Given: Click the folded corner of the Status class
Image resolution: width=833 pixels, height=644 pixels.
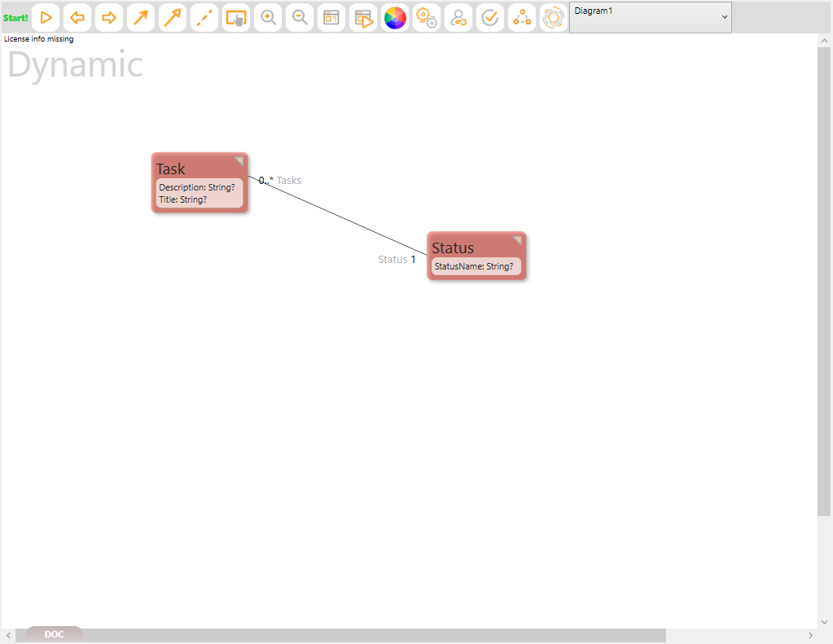Looking at the screenshot, I should 517,240.
